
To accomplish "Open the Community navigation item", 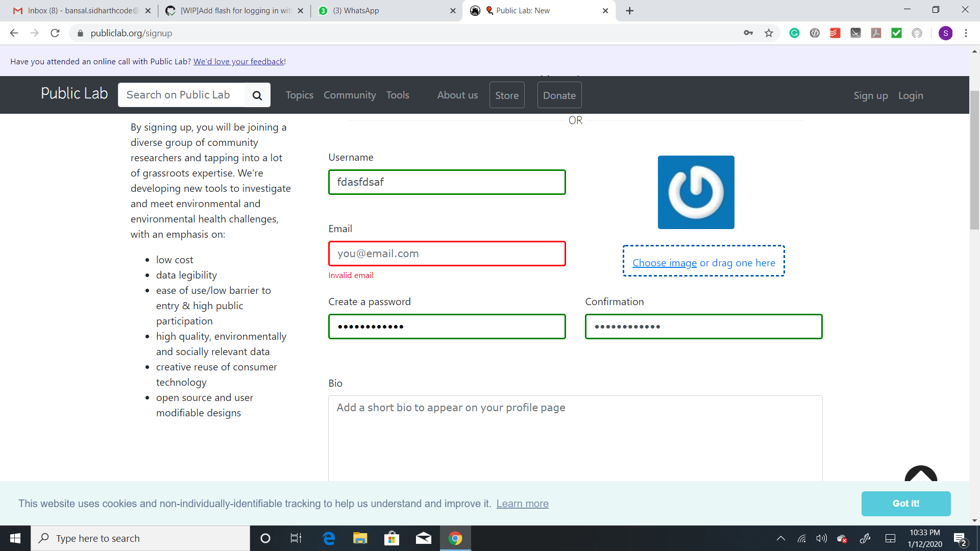I will [350, 95].
